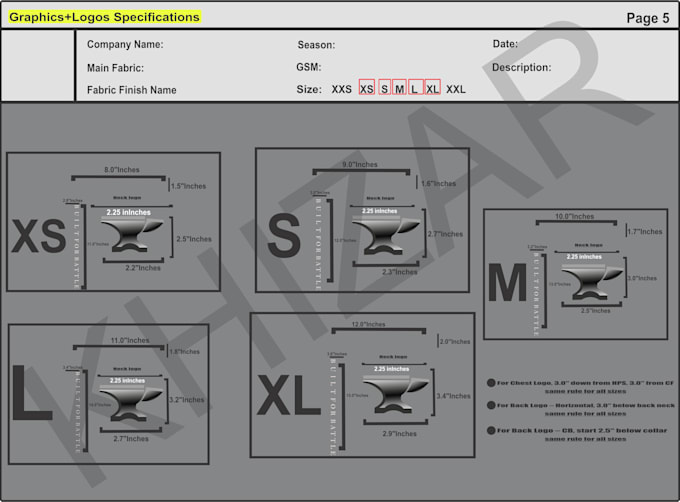Click the 2.5"Inches label under M anvil
Screen dimensions: 680x502
(595, 311)
